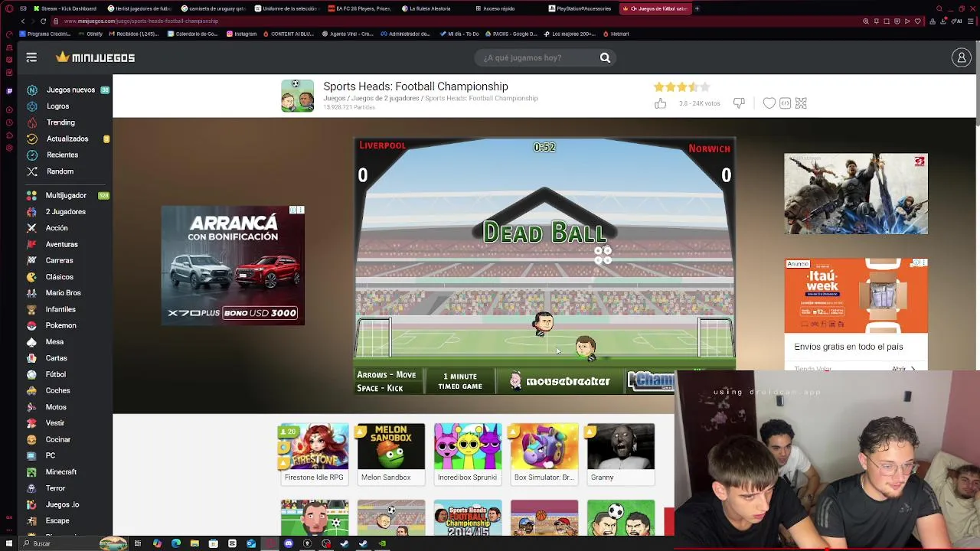
Task: Open the Multijugador category
Action: coord(66,195)
